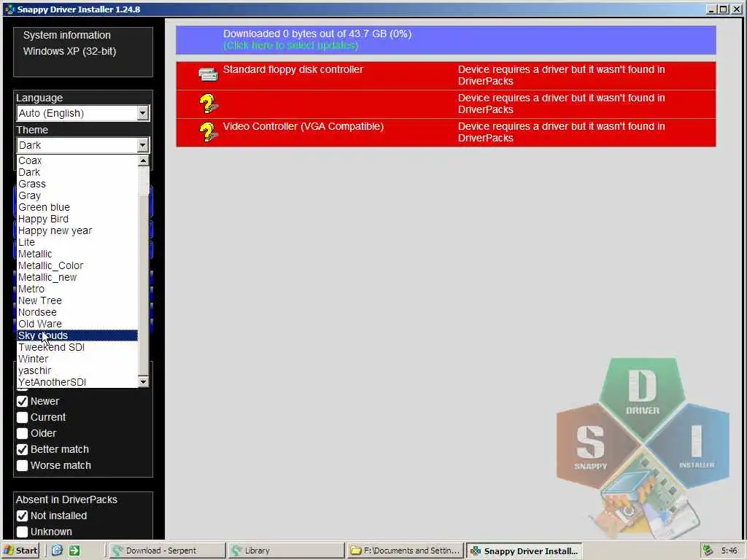Viewport: 747px width, 560px height.
Task: Open the Language dropdown
Action: click(83, 113)
